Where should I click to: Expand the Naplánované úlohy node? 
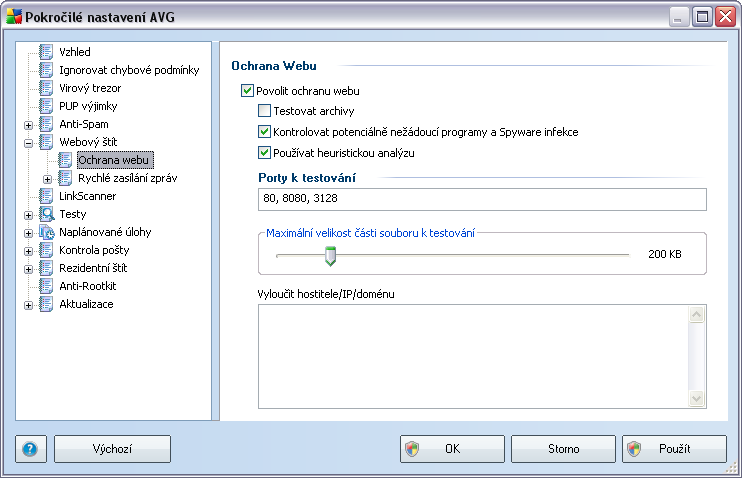[x=28, y=233]
